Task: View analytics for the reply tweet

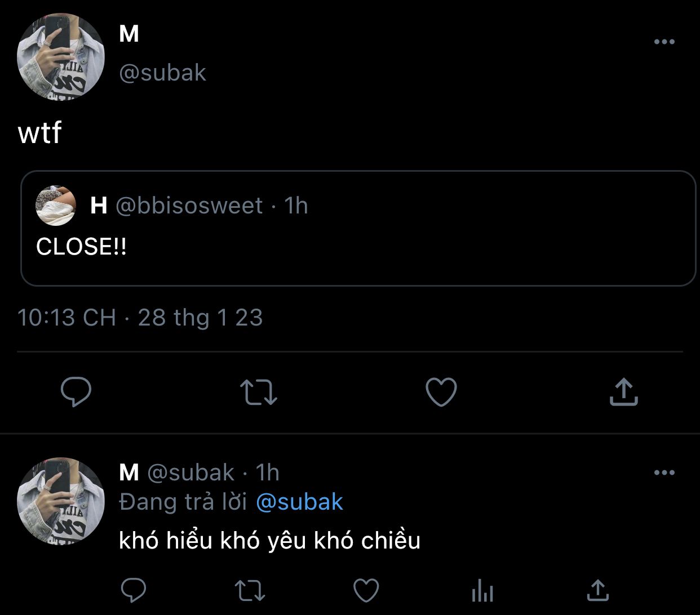Action: click(482, 591)
